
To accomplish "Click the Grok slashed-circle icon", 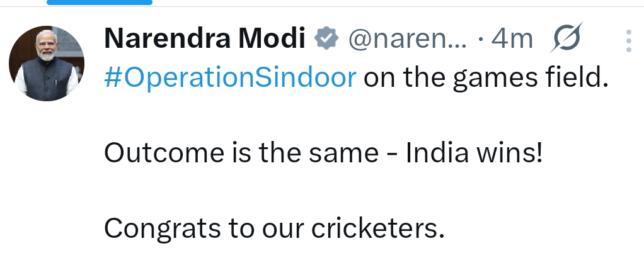I will [564, 41].
